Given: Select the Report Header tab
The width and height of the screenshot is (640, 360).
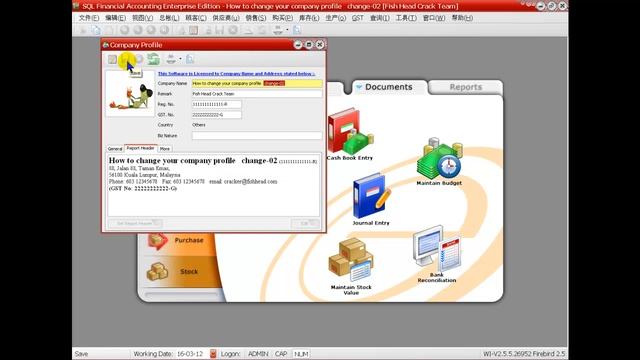Looking at the screenshot, I should pyautogui.click(x=140, y=148).
